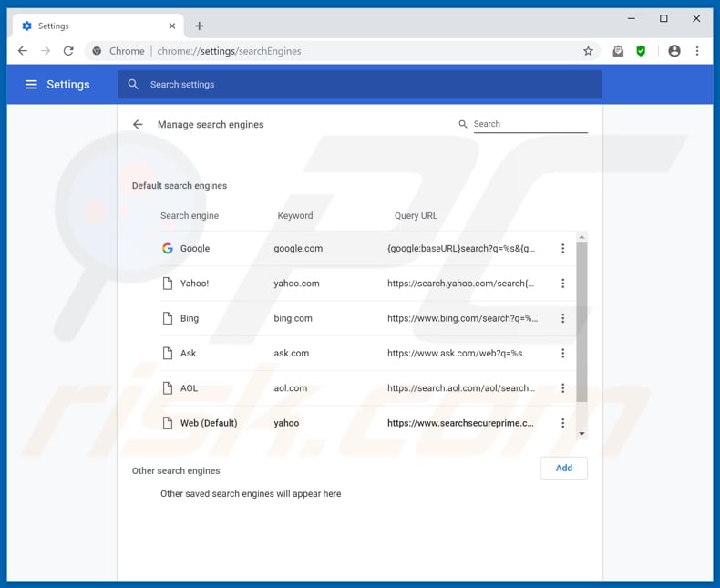Open a new tab with plus
The image size is (720, 588).
200,26
